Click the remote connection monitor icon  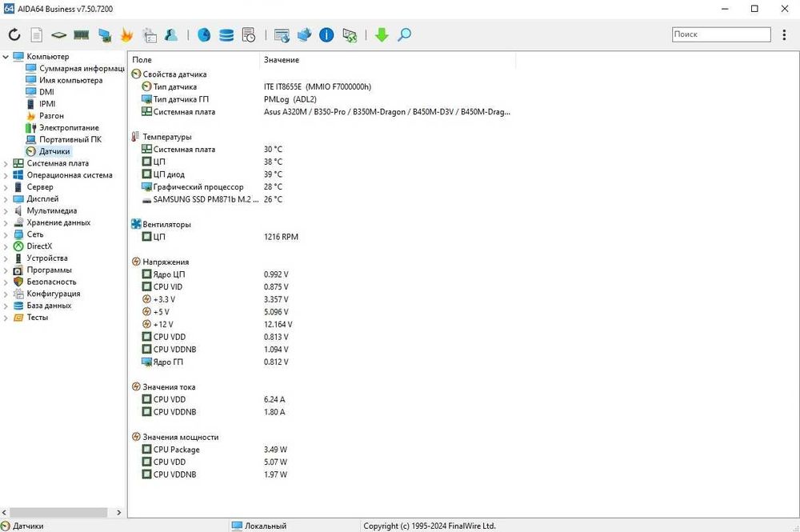click(350, 34)
